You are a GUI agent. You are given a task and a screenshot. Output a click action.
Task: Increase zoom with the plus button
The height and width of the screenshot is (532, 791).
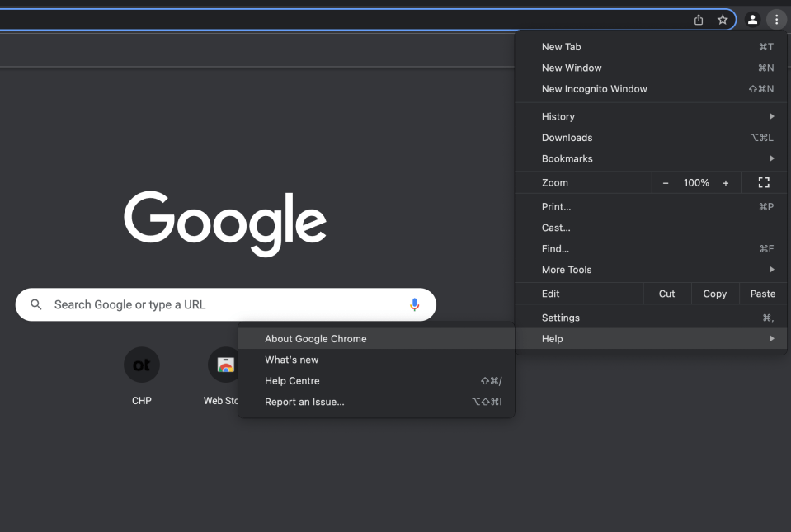point(725,183)
